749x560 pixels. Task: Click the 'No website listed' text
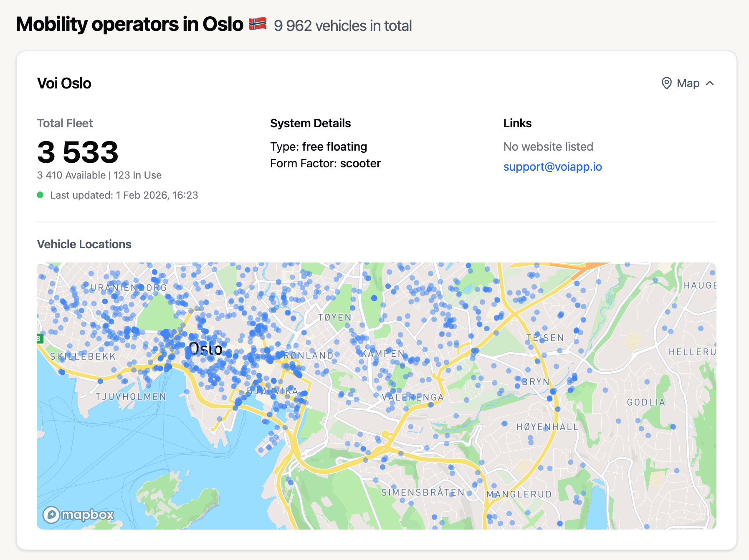[548, 147]
